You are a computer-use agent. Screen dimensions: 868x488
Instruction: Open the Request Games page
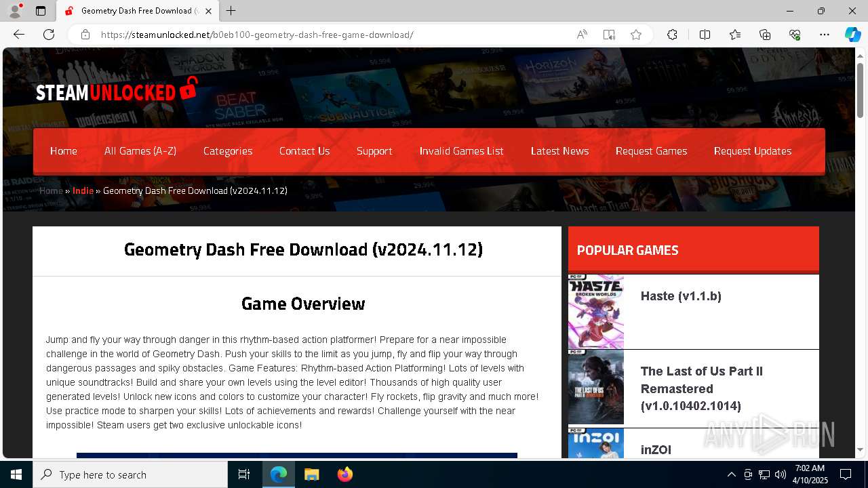pos(652,151)
